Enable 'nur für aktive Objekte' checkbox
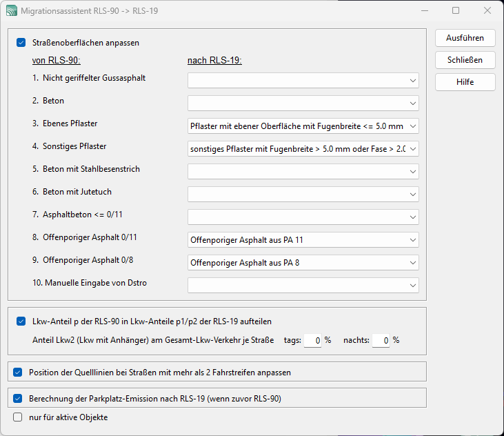The width and height of the screenshot is (504, 436). pos(18,417)
